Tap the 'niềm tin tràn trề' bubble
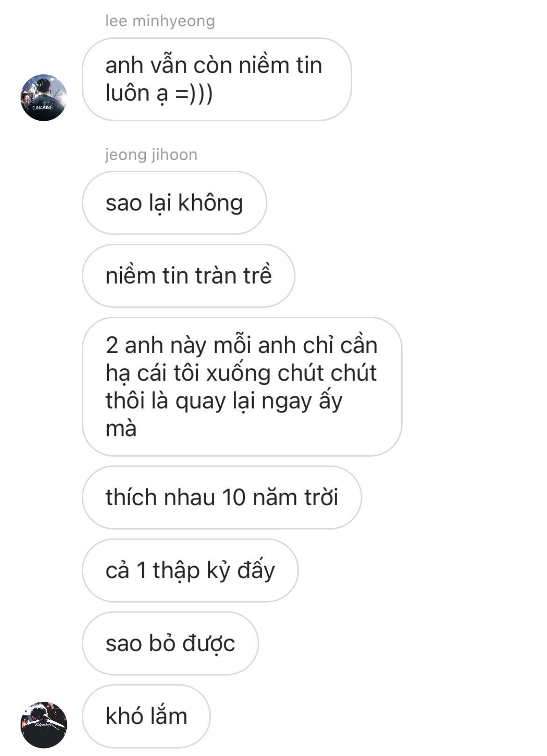The width and height of the screenshot is (547, 756). (x=188, y=276)
